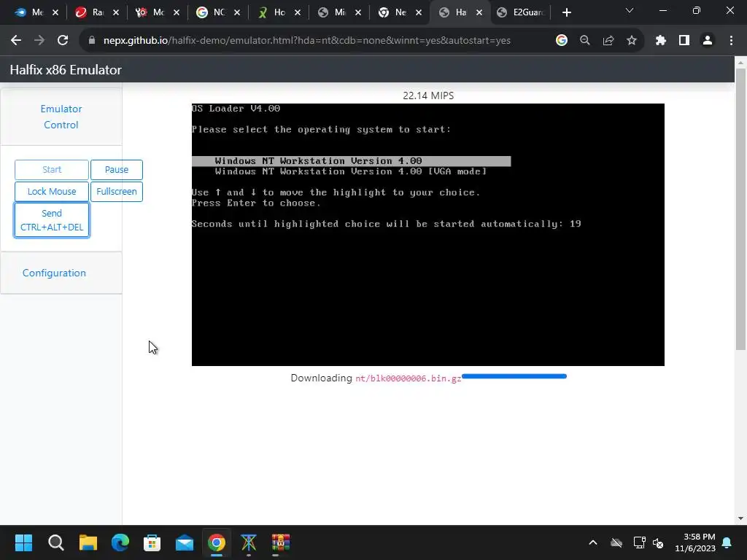The image size is (747, 560).
Task: Switch to the 'Me' tab
Action: coord(31,12)
